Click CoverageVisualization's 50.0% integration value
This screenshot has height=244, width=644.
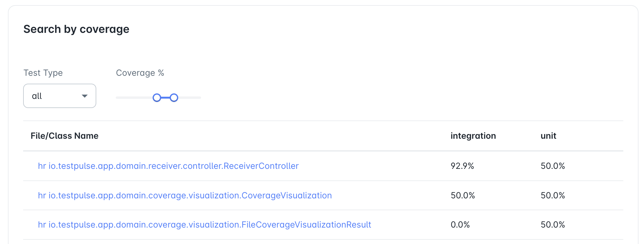(463, 195)
